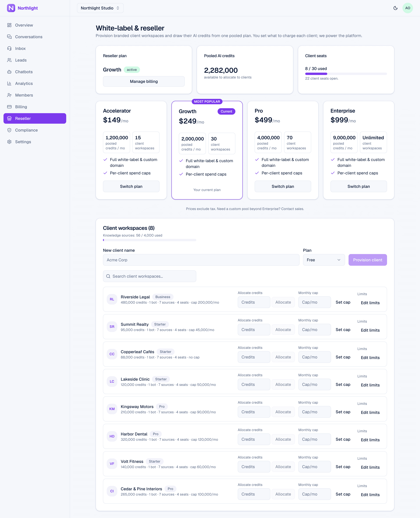420x518 pixels.
Task: Click the Business tag on Riverside Legal
Action: [x=163, y=297]
